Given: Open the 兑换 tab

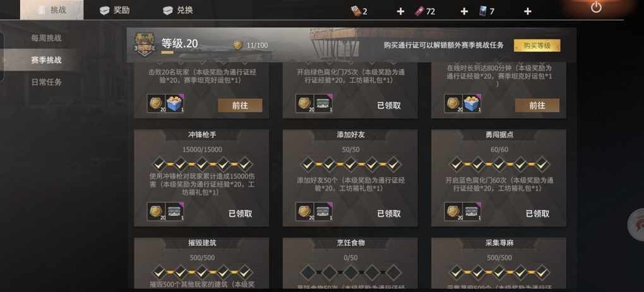Looking at the screenshot, I should (178, 10).
